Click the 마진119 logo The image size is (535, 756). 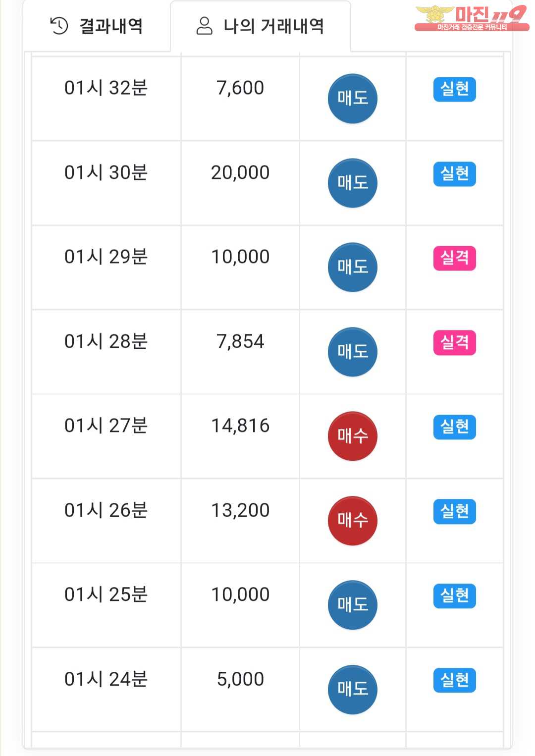point(471,18)
